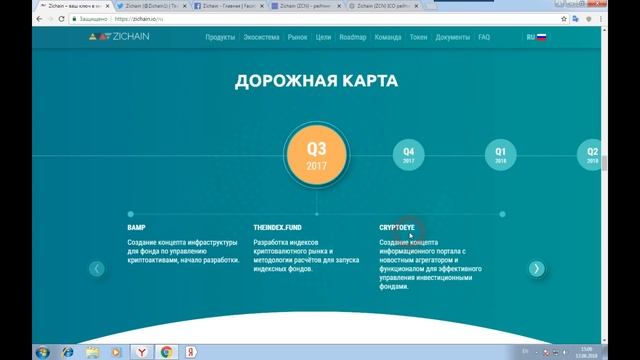Click CRYPTOEYE roadmap heading
Image resolution: width=640 pixels, height=360 pixels.
[397, 227]
